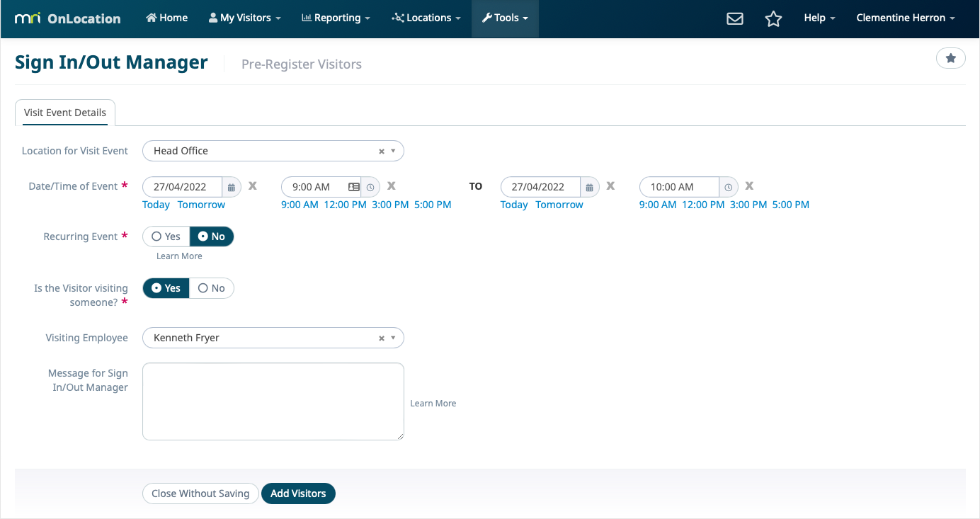
Task: Open the mail envelope icon
Action: click(x=735, y=18)
